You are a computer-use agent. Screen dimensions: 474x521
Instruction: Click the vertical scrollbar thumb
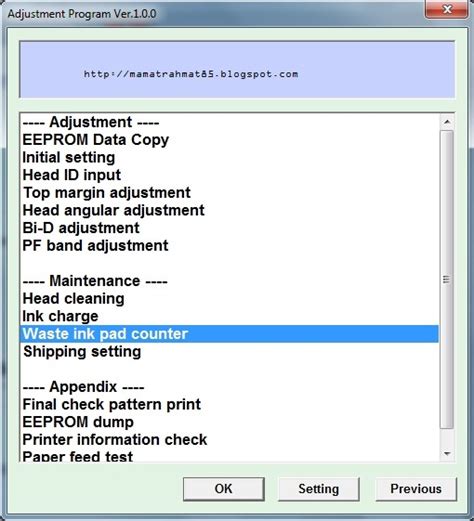pos(447,279)
